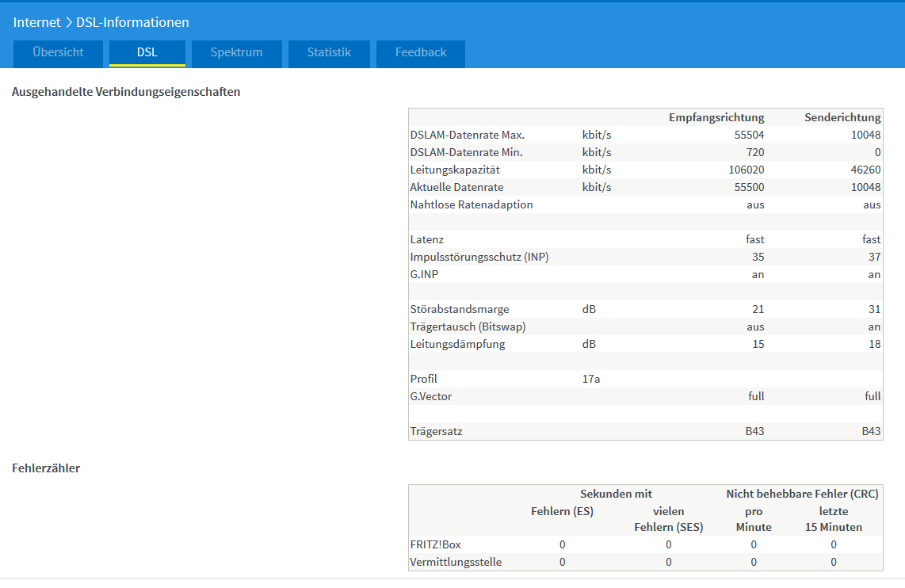905x588 pixels.
Task: Select the DSL tab
Action: coord(147,53)
